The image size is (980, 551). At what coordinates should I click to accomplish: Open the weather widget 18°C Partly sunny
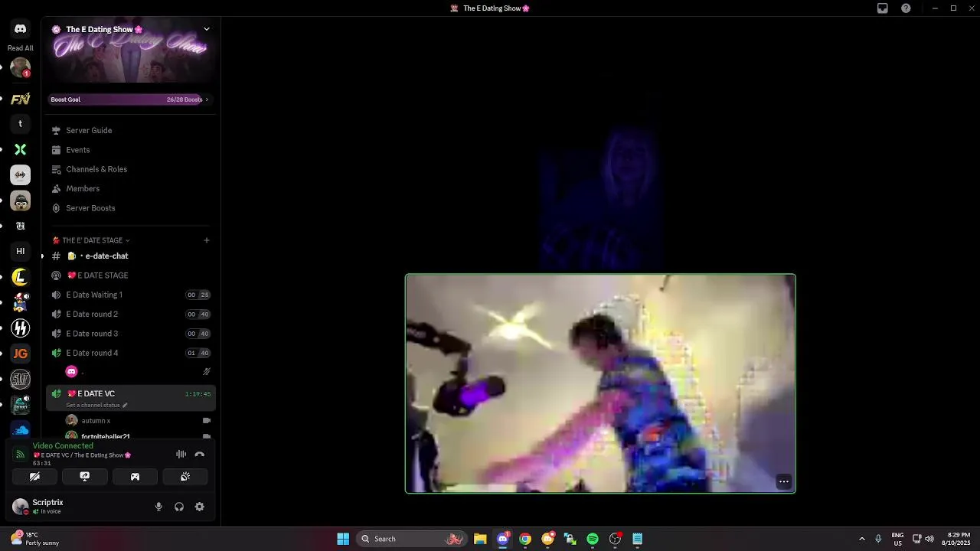(x=34, y=539)
